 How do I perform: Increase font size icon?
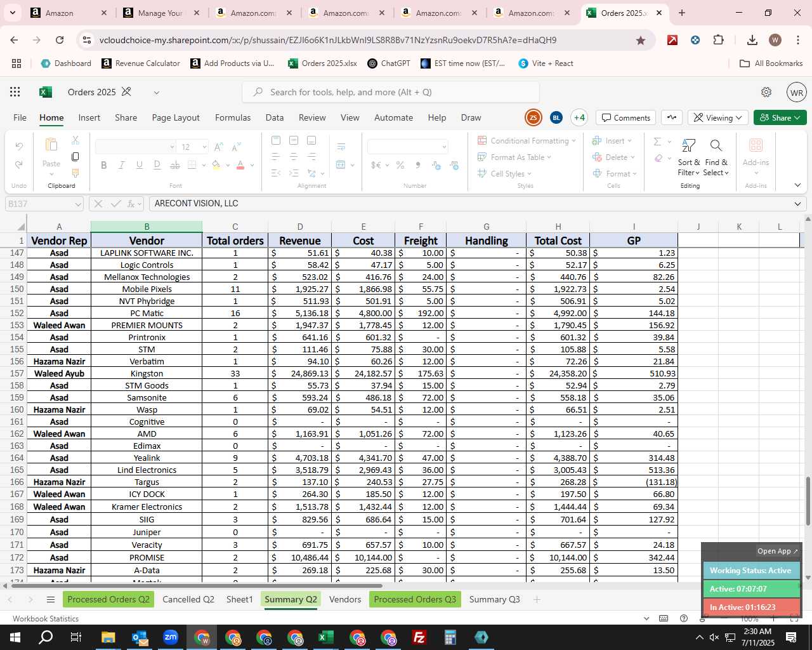(x=218, y=147)
